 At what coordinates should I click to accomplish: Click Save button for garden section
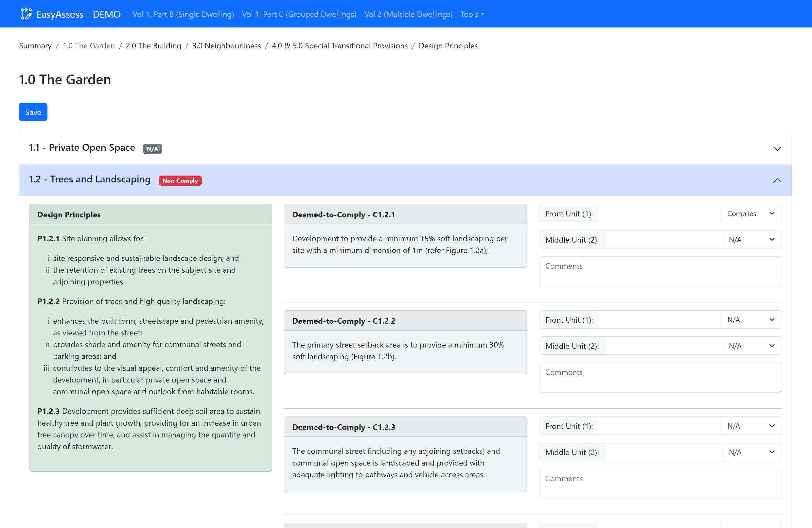32,112
